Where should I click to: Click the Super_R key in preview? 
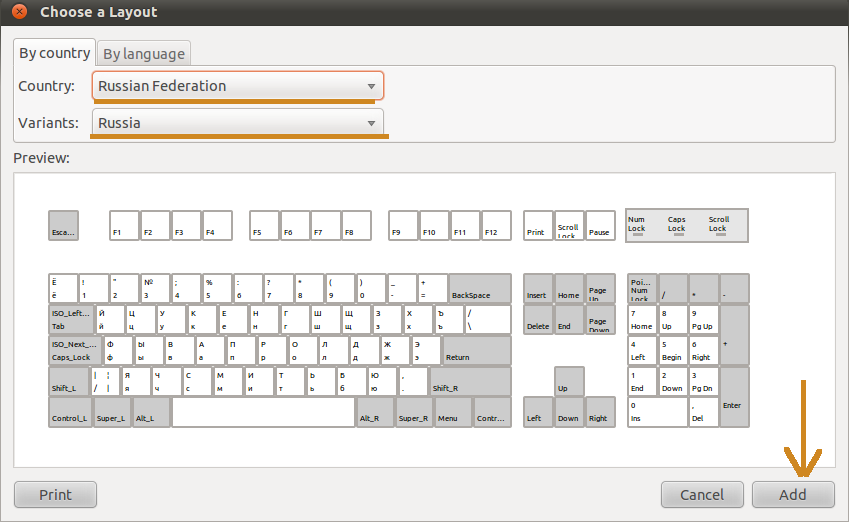point(414,413)
